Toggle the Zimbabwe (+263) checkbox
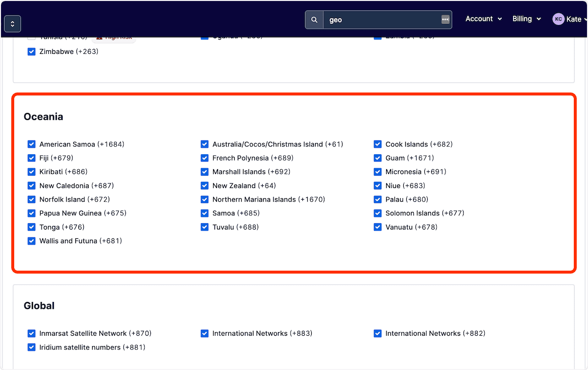Screen dimensions: 588x370 [32, 51]
